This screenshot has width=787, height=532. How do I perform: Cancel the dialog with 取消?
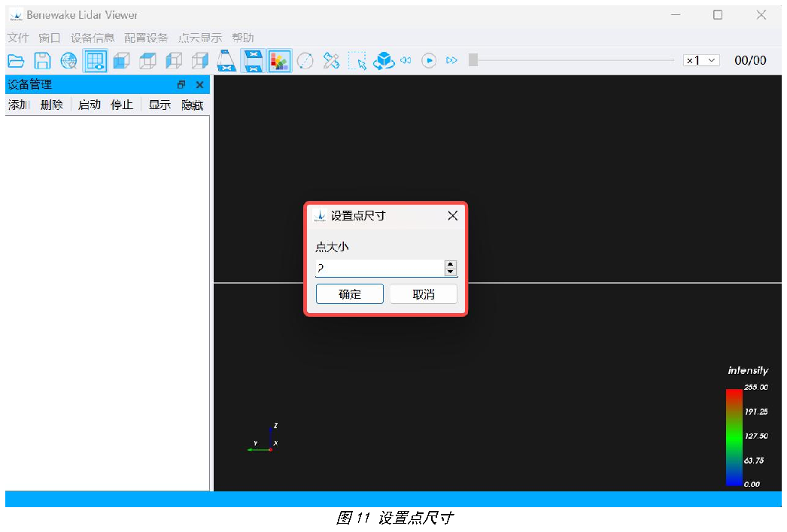click(x=424, y=294)
